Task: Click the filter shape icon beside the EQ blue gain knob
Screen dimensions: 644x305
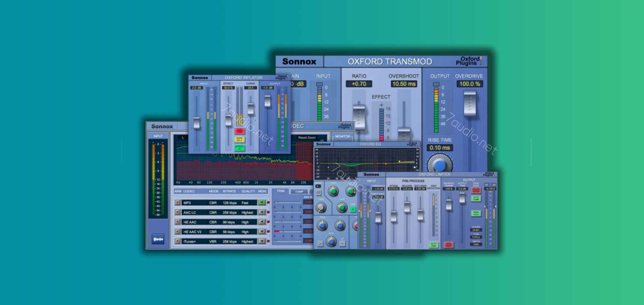Action: coord(320,243)
